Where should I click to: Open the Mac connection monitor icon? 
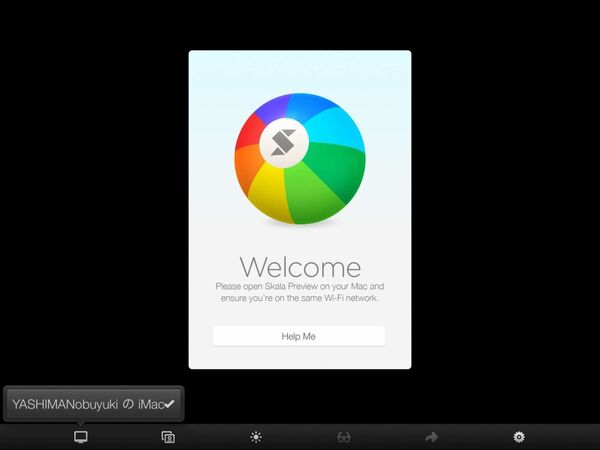pyautogui.click(x=81, y=437)
